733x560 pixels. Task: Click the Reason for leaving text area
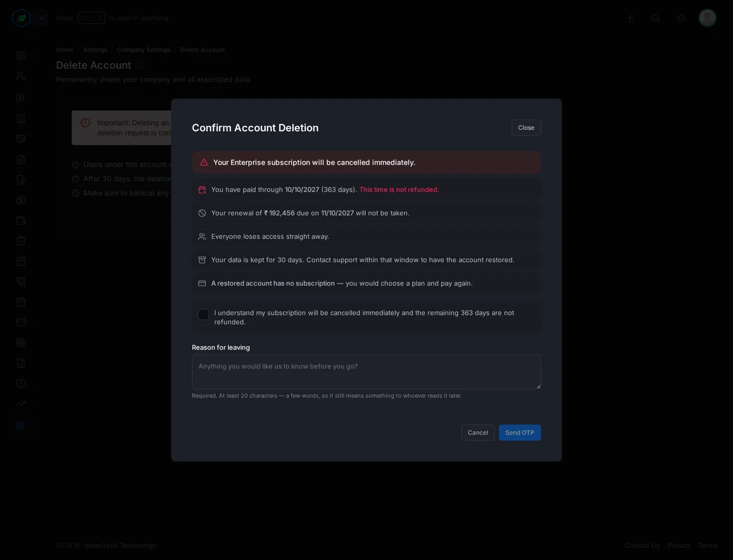(366, 372)
